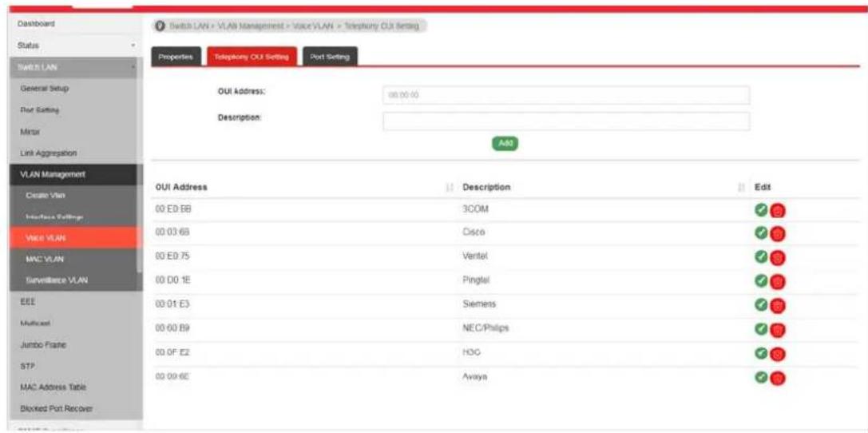
Task: Delete the NEC/Philips OUI entry
Action: [x=779, y=329]
